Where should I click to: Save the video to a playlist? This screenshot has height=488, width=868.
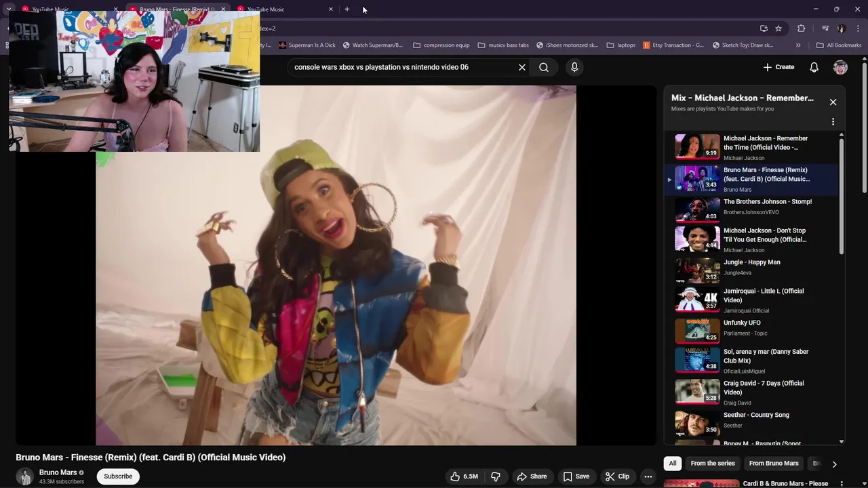[x=576, y=476]
